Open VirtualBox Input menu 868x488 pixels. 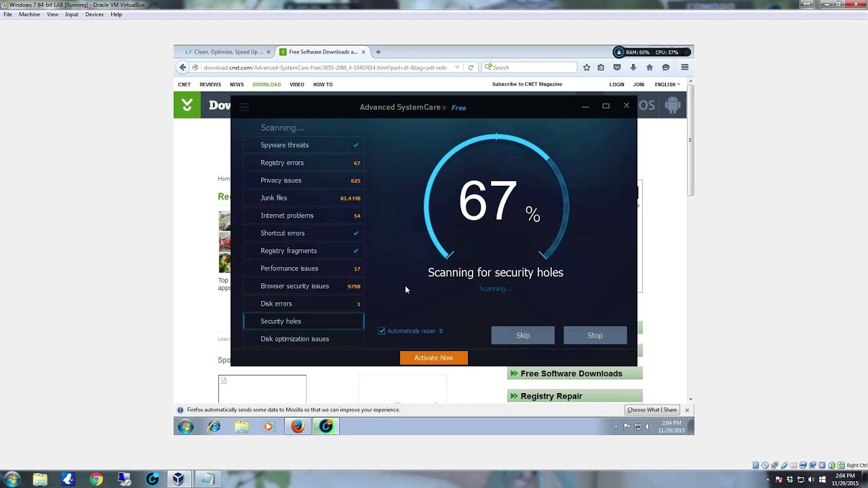[71, 14]
